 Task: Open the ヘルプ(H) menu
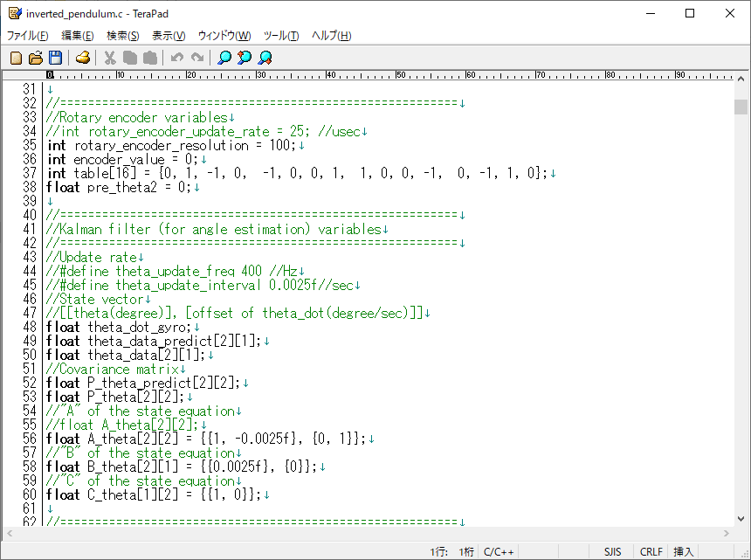tap(332, 36)
